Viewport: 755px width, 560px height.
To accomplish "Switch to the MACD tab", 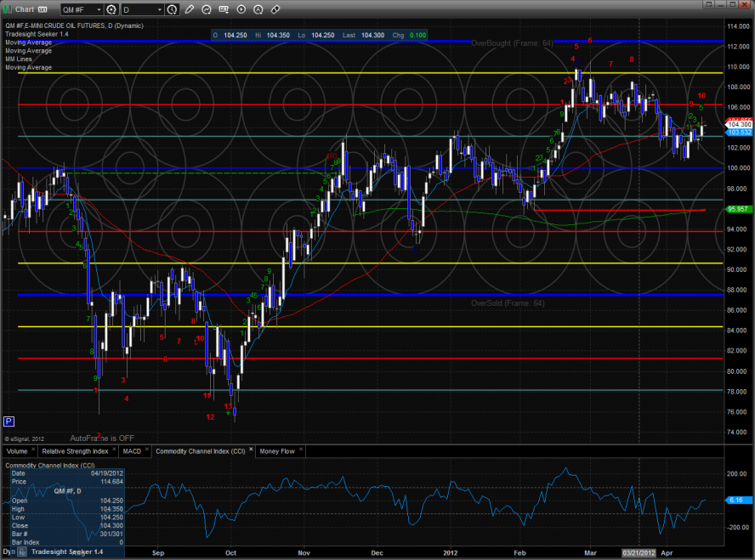I will click(132, 451).
